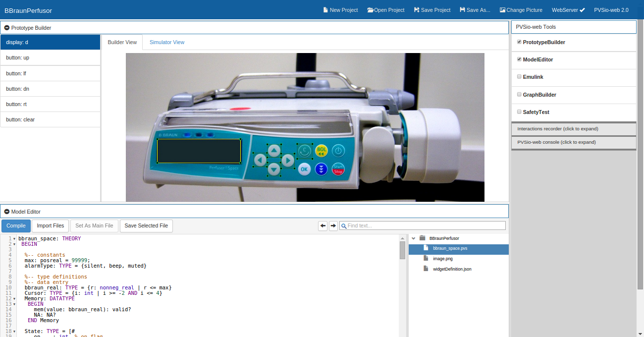Screen dimensions: 644x337
Task: Click the previous search result arrow
Action: tap(323, 225)
